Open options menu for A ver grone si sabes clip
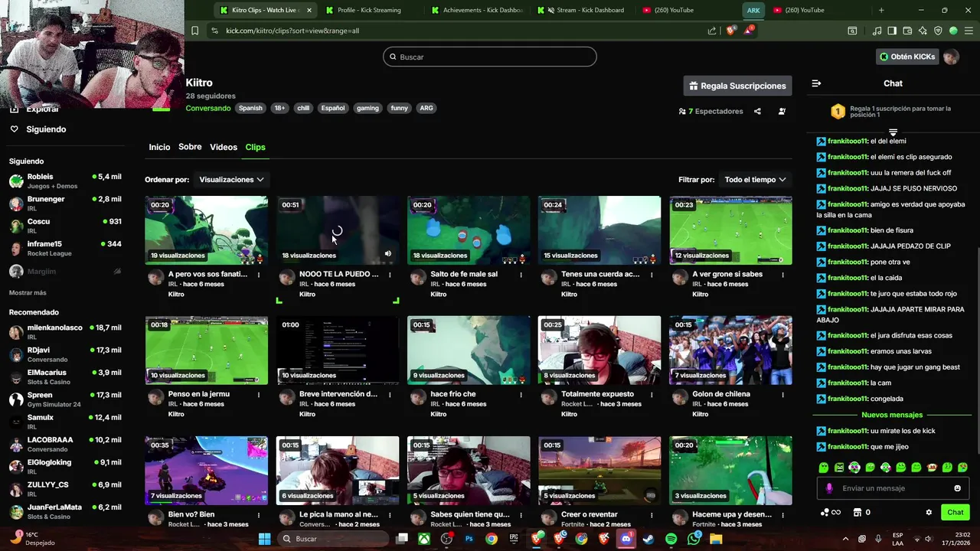Image resolution: width=980 pixels, height=551 pixels. [783, 275]
